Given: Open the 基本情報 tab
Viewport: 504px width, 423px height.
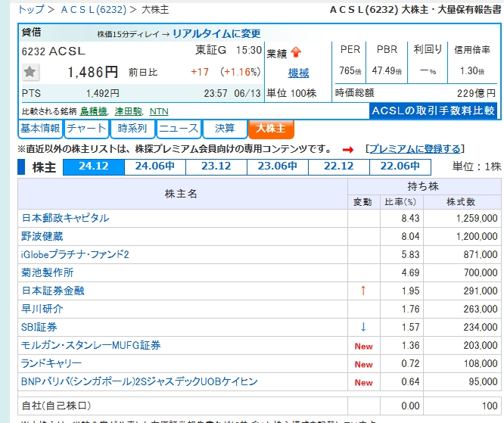Looking at the screenshot, I should (x=40, y=129).
